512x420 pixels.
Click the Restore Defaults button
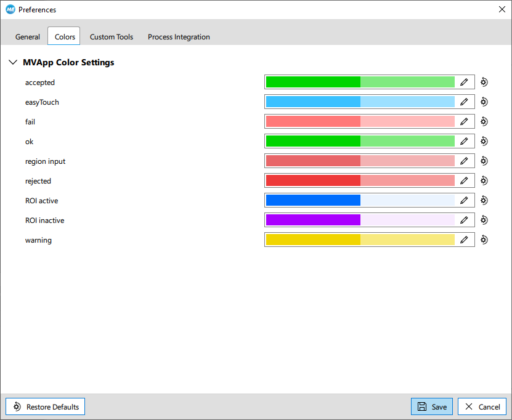[46, 406]
